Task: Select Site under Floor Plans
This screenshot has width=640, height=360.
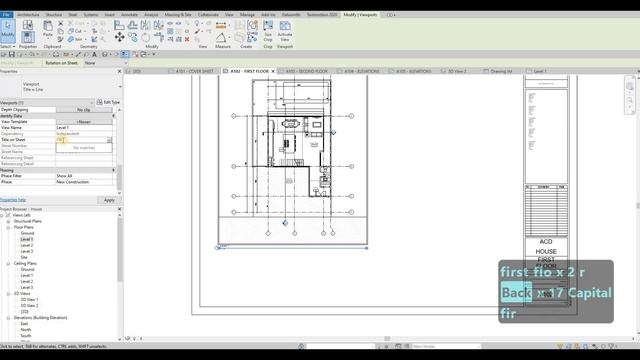Action: [x=24, y=257]
